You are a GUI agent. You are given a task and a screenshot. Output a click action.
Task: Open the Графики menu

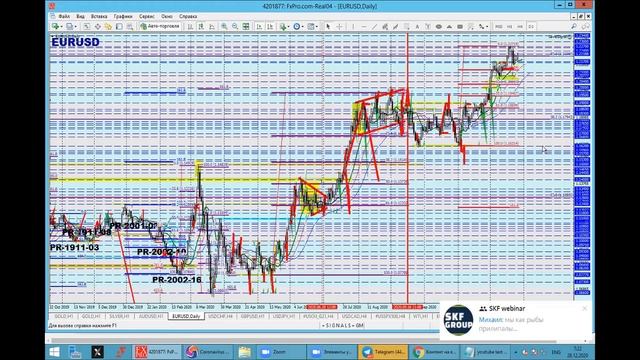[123, 16]
